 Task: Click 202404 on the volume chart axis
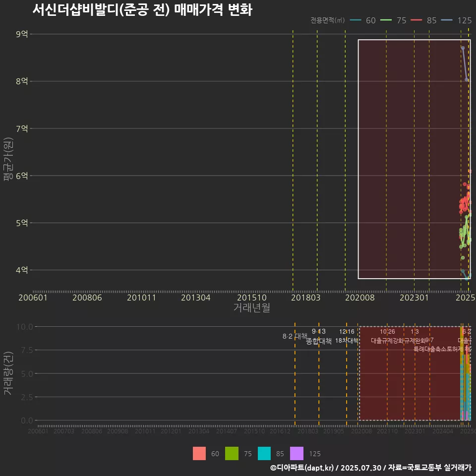coord(443,431)
